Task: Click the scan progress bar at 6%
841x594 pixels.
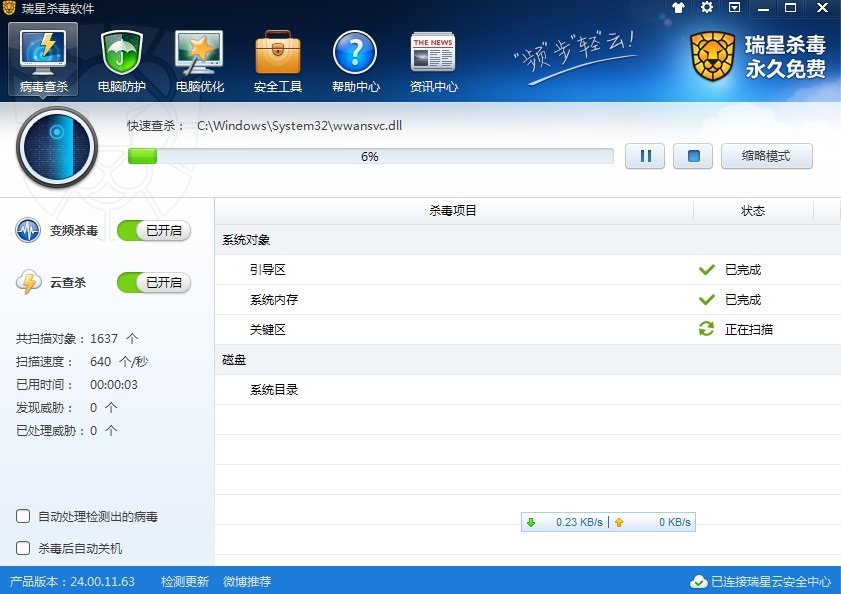Action: pos(370,156)
